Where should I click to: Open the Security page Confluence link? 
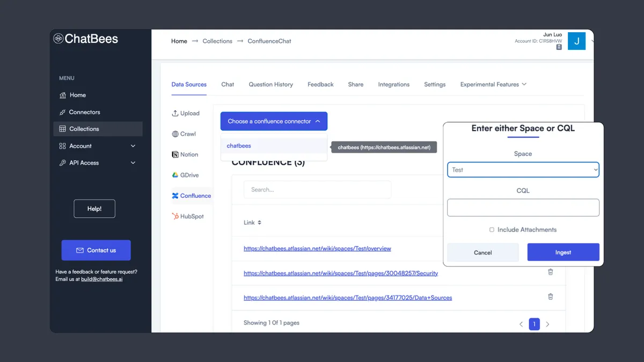pos(341,274)
